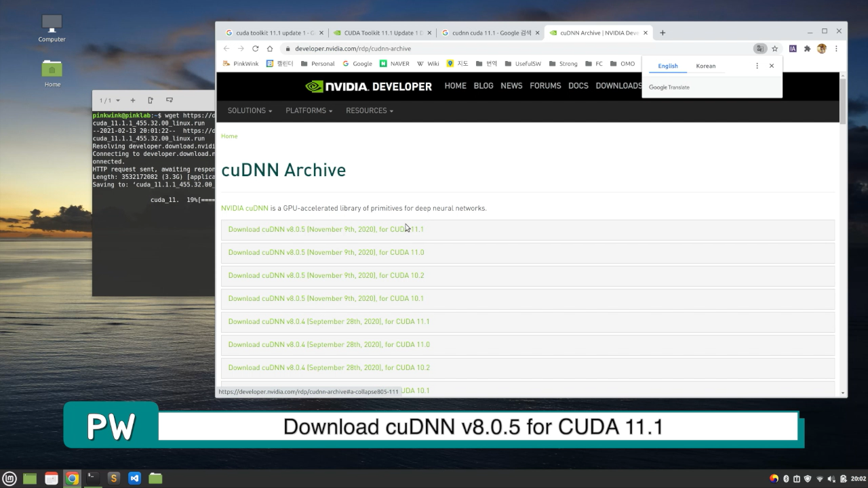Click the terminal new-window icon
The image size is (868, 488).
pyautogui.click(x=170, y=100)
